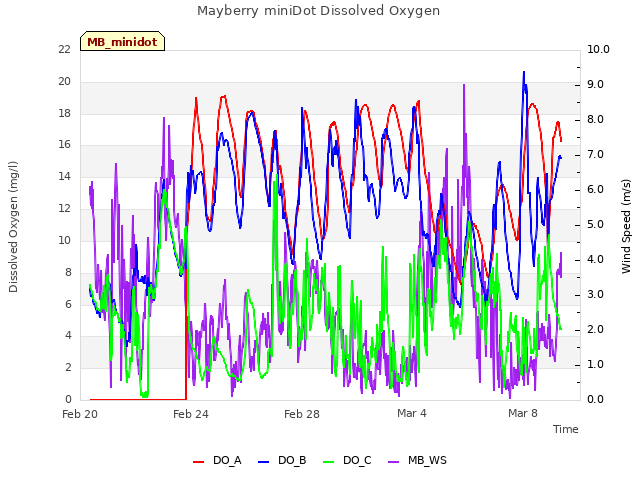Click the Mar 4 date tick label

point(412,413)
